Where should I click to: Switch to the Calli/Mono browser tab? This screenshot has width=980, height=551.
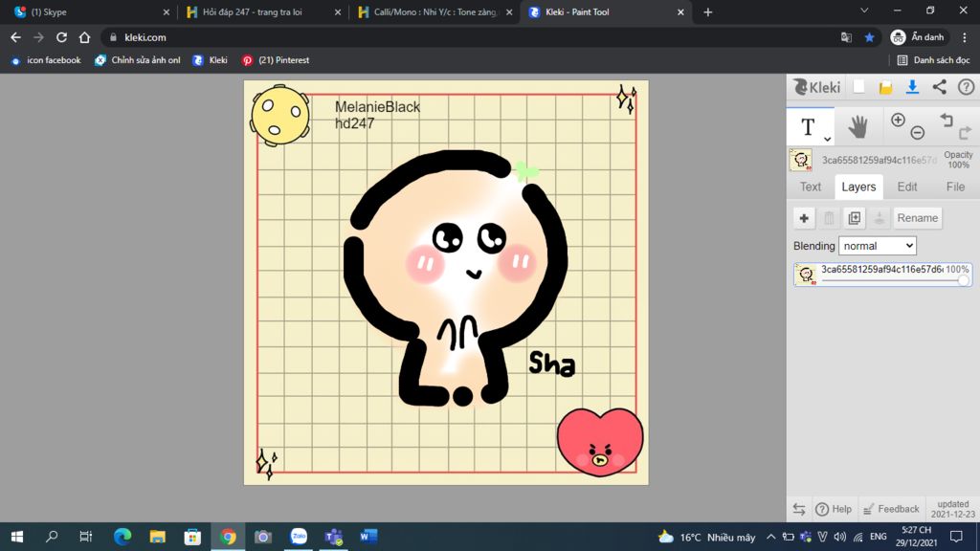pos(434,11)
